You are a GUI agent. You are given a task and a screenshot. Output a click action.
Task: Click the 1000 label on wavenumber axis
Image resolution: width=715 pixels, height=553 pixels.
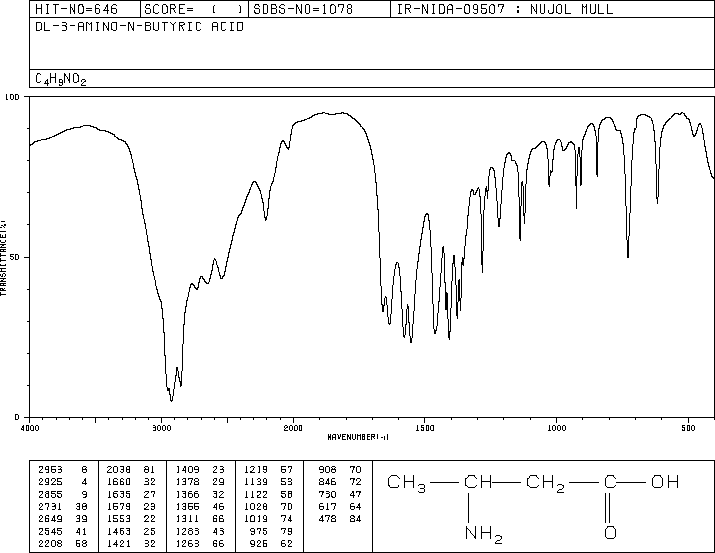coord(556,428)
